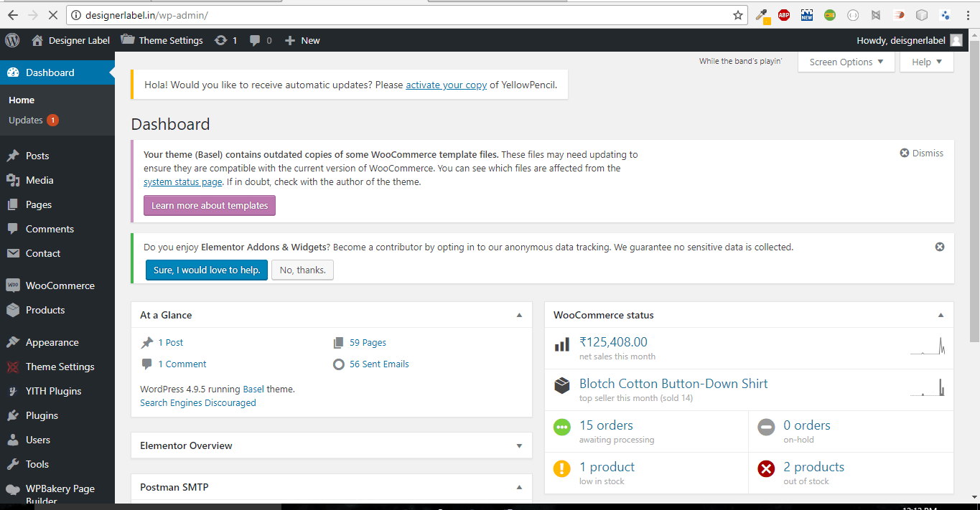980x510 pixels.
Task: Click the Appearance paintbrush icon
Action: tap(13, 342)
